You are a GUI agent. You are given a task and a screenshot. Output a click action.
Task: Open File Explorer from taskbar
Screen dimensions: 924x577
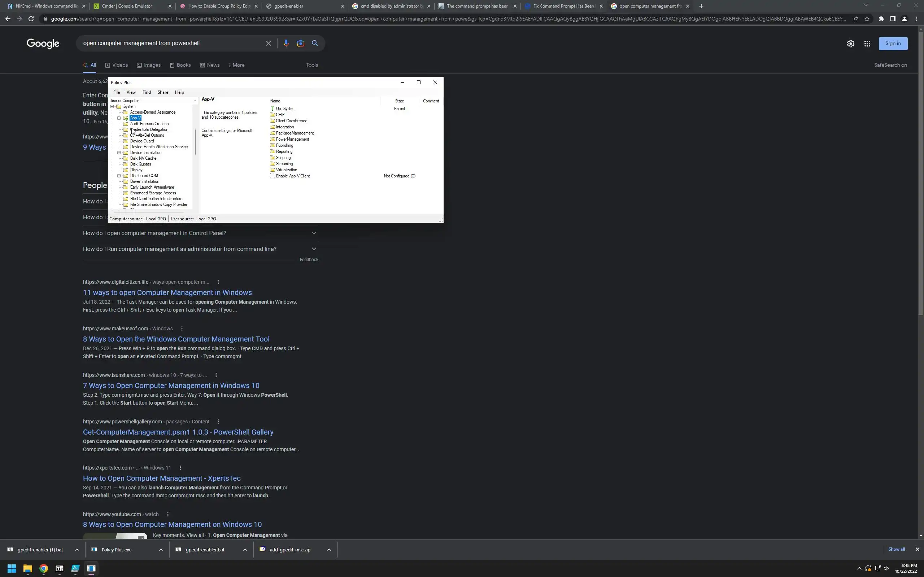point(27,569)
